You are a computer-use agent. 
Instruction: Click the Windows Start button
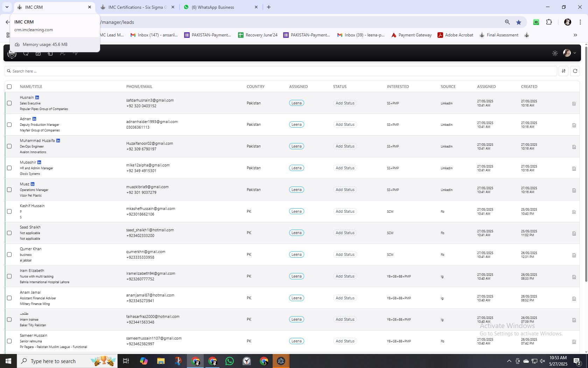pos(8,361)
